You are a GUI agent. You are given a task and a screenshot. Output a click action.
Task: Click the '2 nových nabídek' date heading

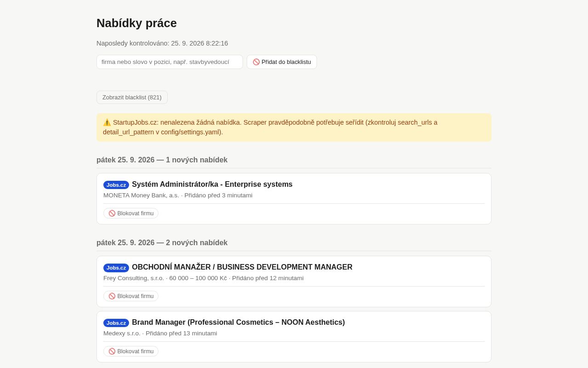[x=162, y=243]
